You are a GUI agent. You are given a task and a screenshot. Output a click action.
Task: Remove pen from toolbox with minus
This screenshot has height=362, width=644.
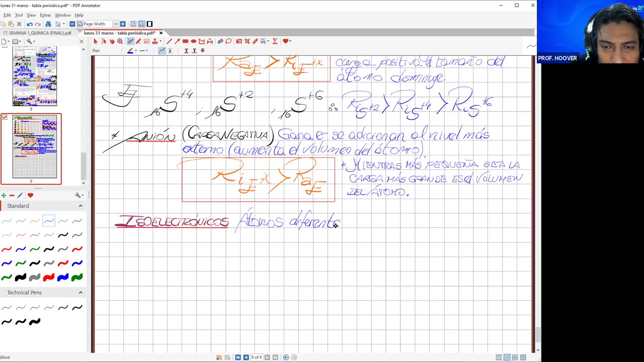(x=12, y=195)
